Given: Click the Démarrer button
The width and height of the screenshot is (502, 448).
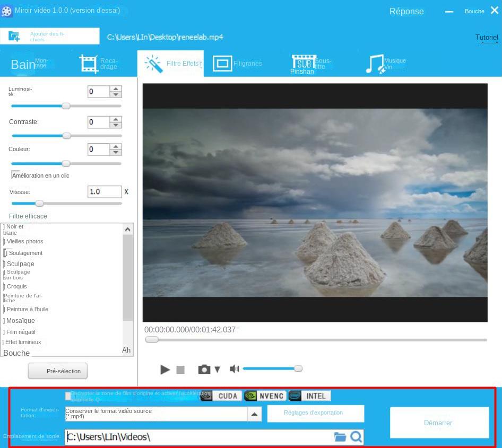Looking at the screenshot, I should point(439,423).
